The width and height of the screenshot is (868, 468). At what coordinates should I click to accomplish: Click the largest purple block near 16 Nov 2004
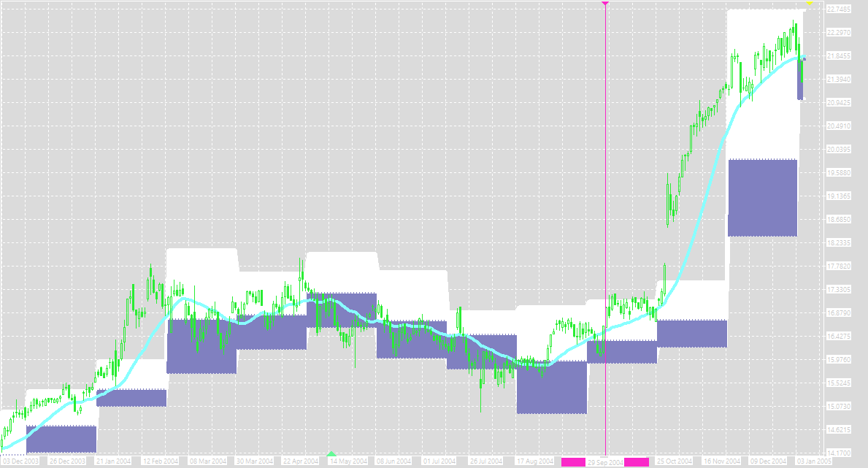pyautogui.click(x=762, y=197)
